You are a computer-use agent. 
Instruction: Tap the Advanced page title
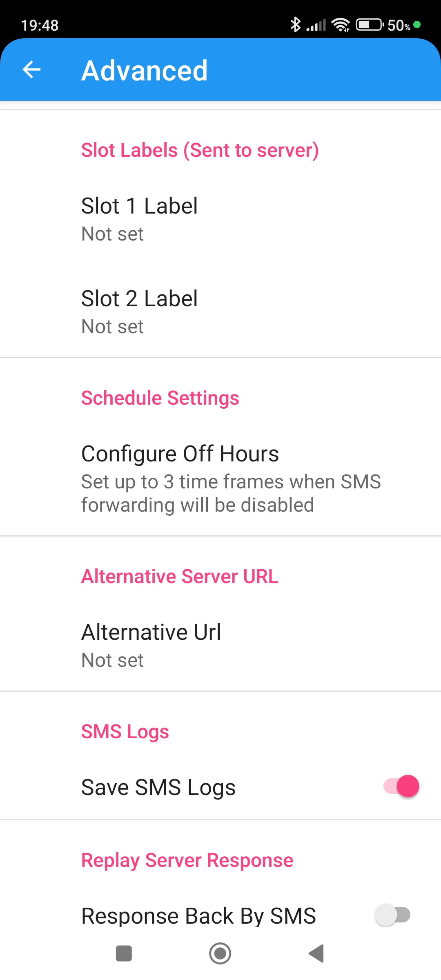point(145,70)
